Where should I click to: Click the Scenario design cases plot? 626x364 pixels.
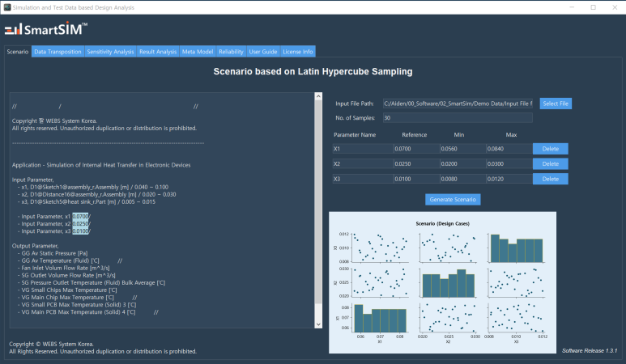(x=442, y=282)
